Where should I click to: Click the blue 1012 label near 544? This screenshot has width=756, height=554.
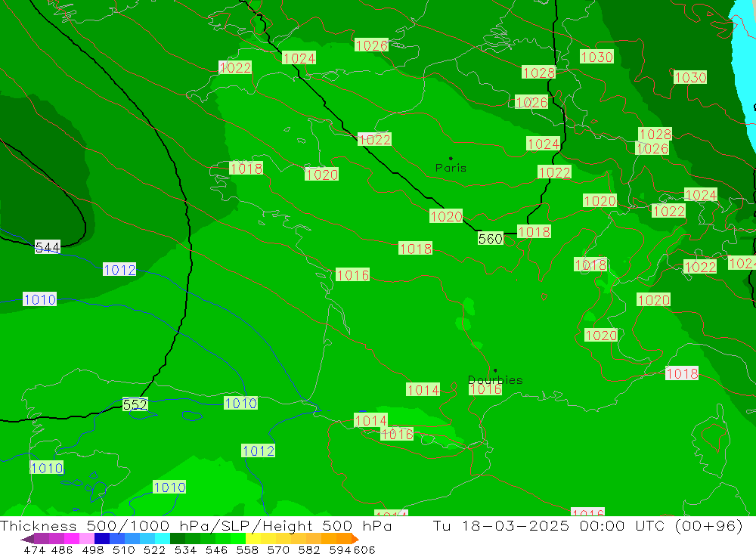pyautogui.click(x=119, y=270)
